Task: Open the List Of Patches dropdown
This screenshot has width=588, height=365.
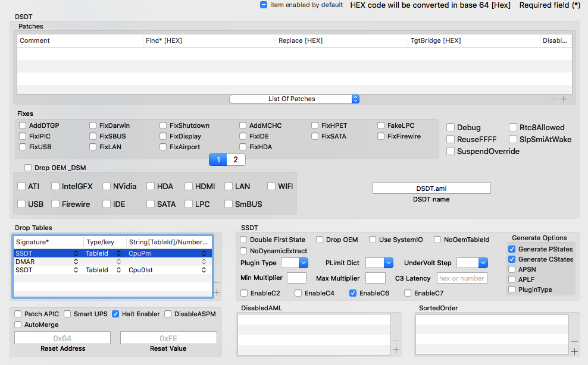Action: coord(295,99)
